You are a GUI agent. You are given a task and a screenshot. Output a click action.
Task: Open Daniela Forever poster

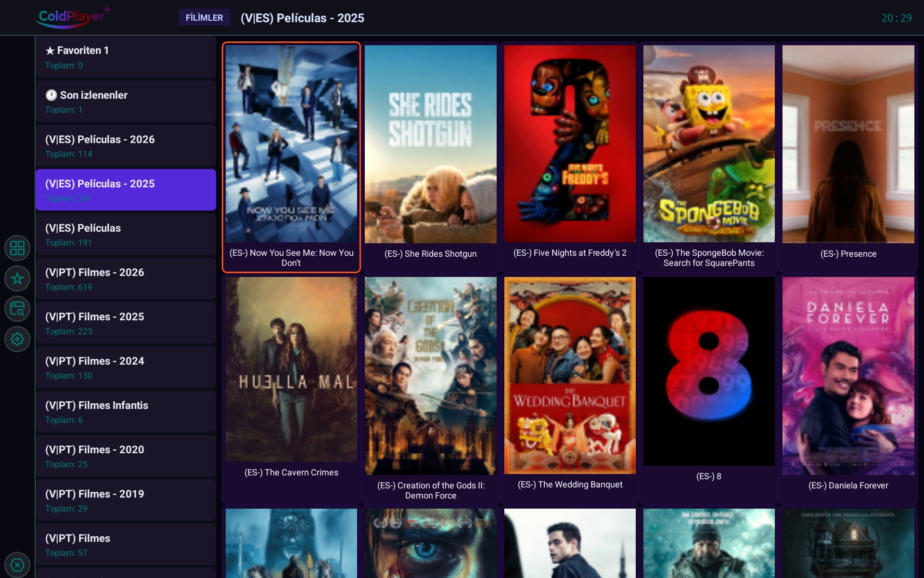848,376
